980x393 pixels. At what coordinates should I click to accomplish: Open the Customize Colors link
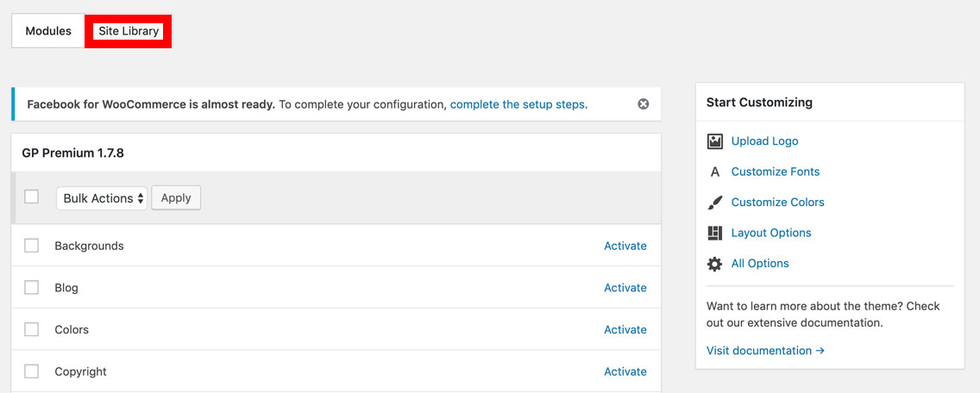[x=777, y=203]
